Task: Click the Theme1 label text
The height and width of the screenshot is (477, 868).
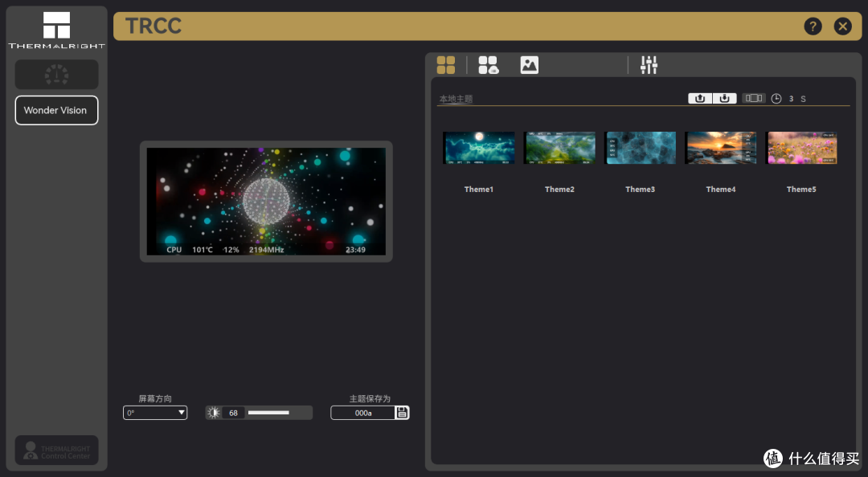Action: (x=479, y=190)
